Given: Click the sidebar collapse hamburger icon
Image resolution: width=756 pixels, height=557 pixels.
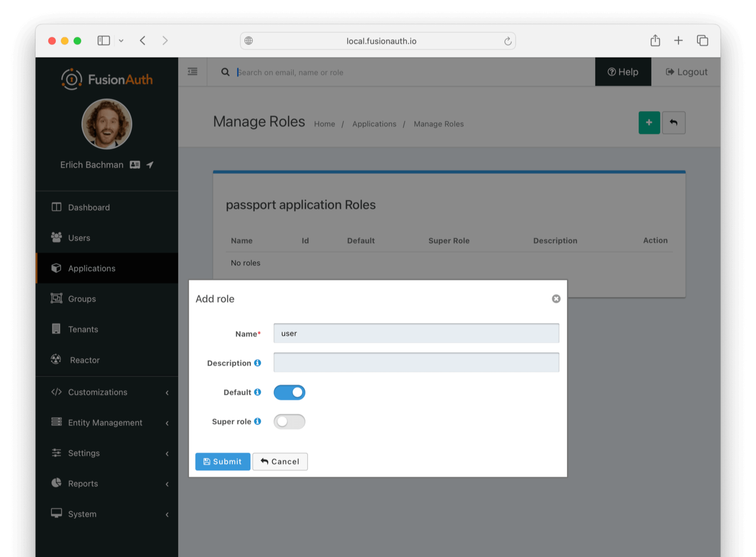Looking at the screenshot, I should tap(192, 72).
